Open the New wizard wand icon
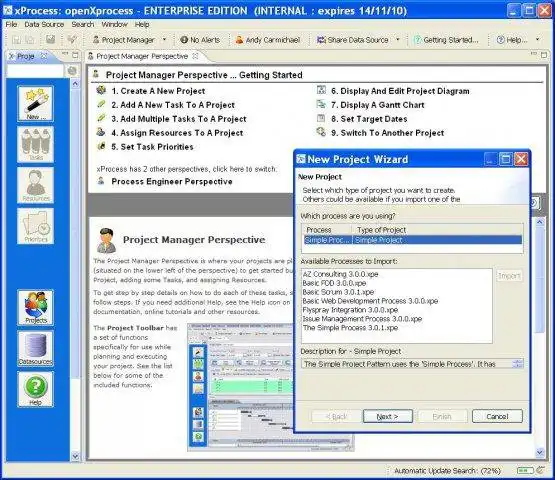Viewport: 555px width, 480px height. (x=35, y=103)
